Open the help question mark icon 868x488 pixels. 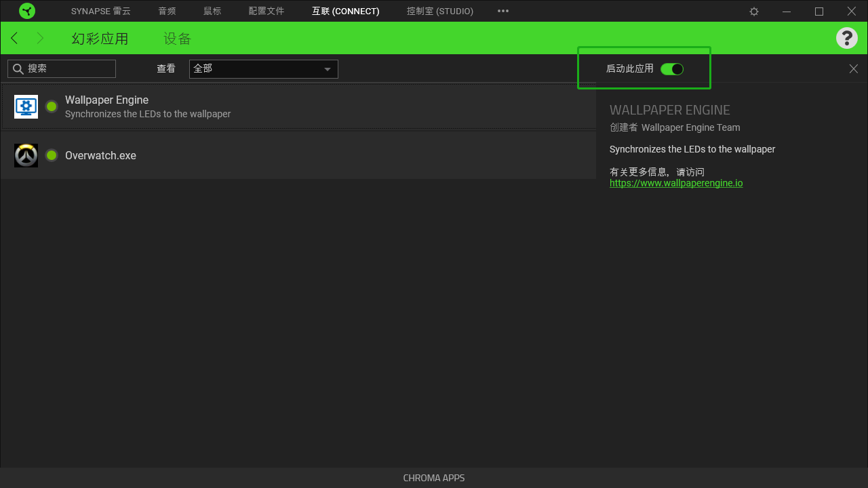coord(847,38)
